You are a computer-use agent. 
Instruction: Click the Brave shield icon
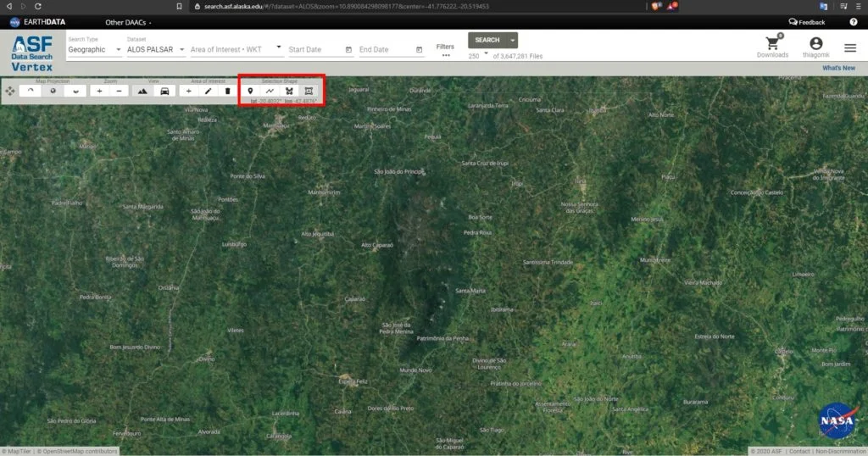pos(657,6)
